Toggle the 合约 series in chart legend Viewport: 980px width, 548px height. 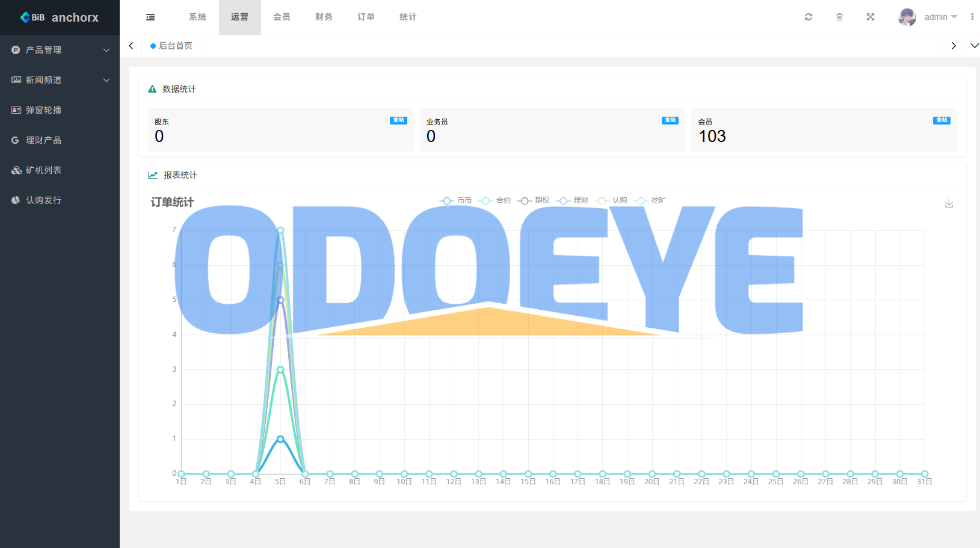pos(495,200)
